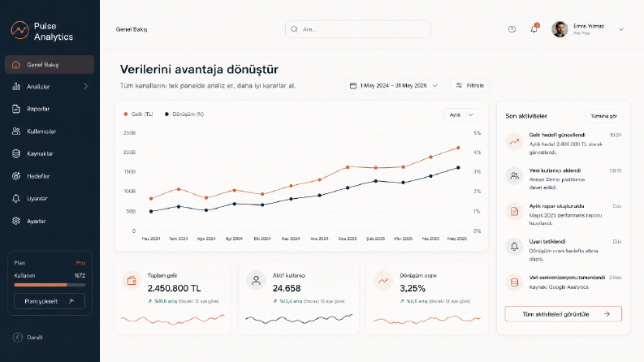Click the 2.450.800 TL value
The width and height of the screenshot is (644, 362).
174,288
